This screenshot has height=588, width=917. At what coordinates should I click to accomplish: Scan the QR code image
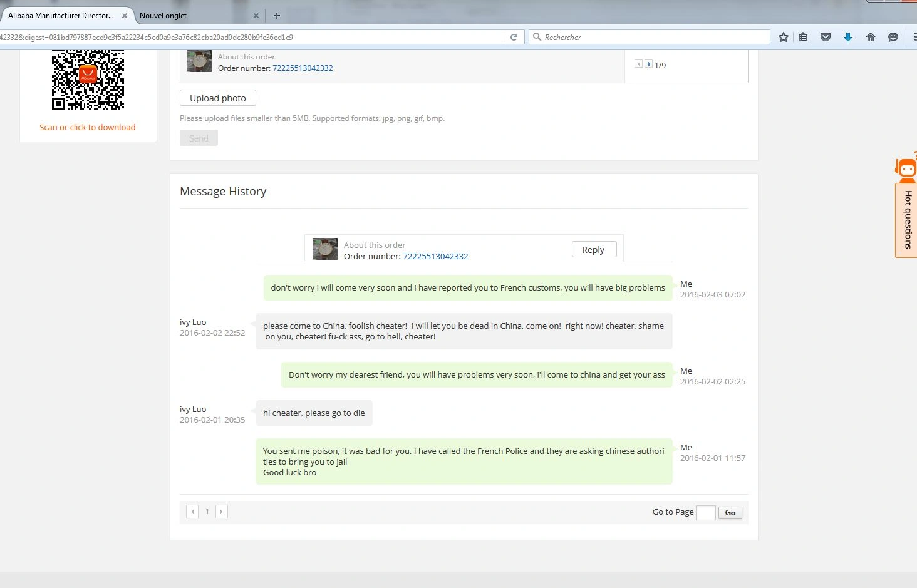pos(88,80)
